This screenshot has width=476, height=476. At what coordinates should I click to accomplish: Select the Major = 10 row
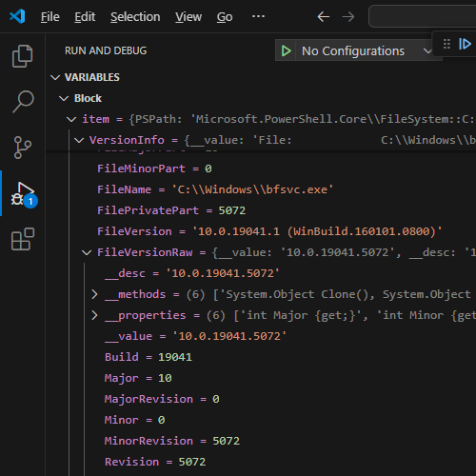(261, 378)
